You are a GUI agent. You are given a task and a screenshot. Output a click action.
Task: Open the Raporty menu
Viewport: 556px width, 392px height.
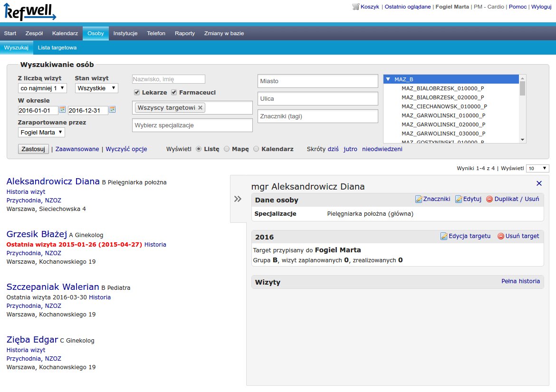185,33
